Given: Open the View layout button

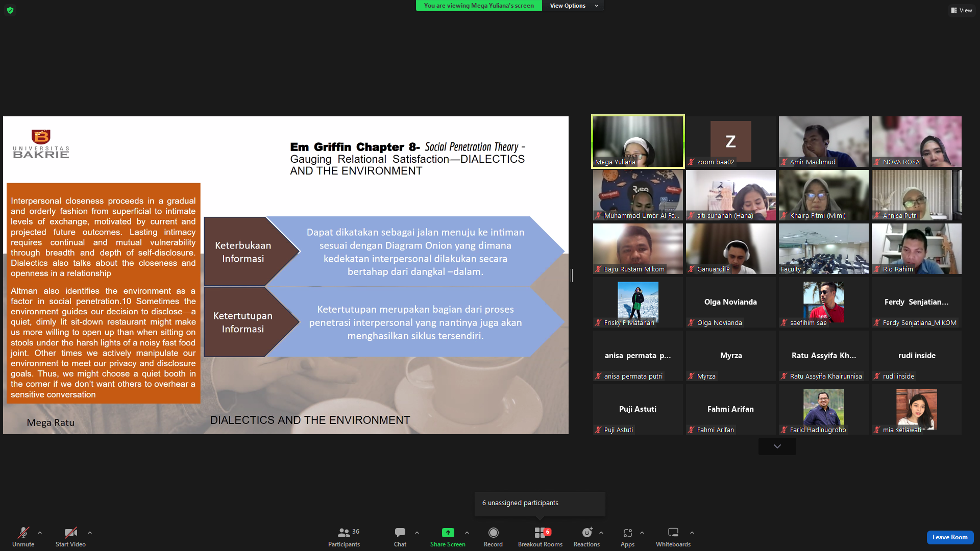Looking at the screenshot, I should [x=962, y=10].
